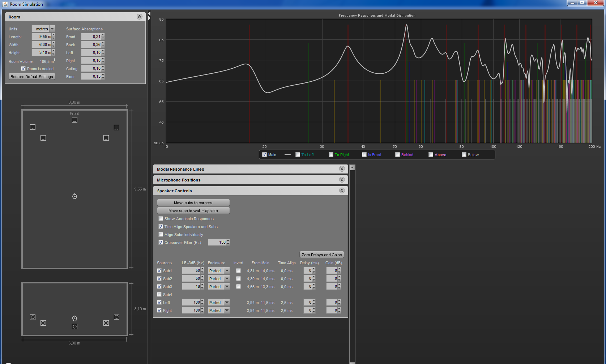Click the microphone icon in the side elevation view

point(74,318)
